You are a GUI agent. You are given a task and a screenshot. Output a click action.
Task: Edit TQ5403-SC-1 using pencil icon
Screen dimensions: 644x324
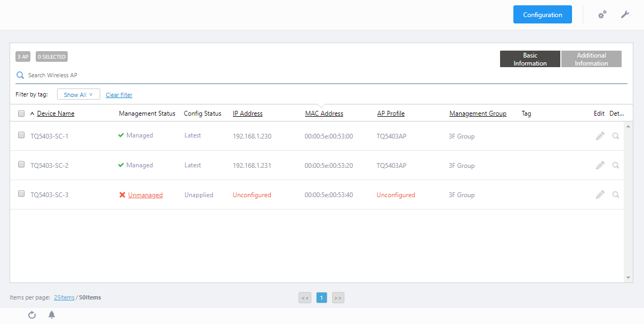[x=600, y=136]
